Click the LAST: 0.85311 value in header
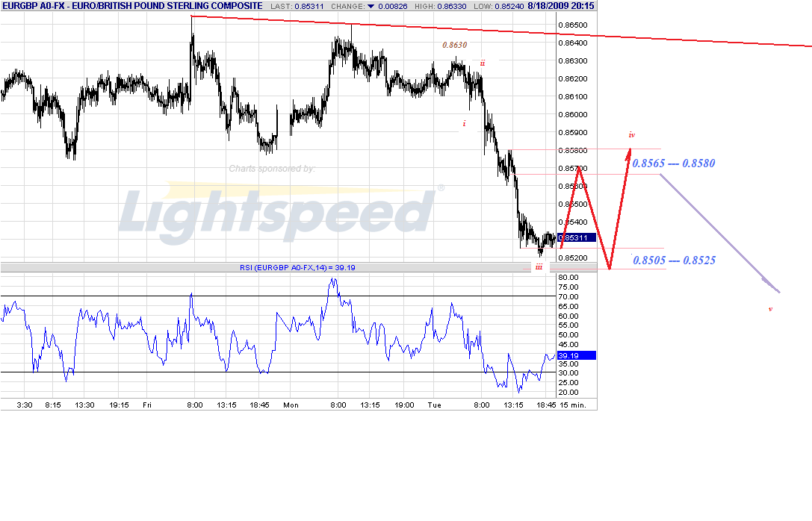Viewport: 812px width, 521px height. [x=297, y=6]
